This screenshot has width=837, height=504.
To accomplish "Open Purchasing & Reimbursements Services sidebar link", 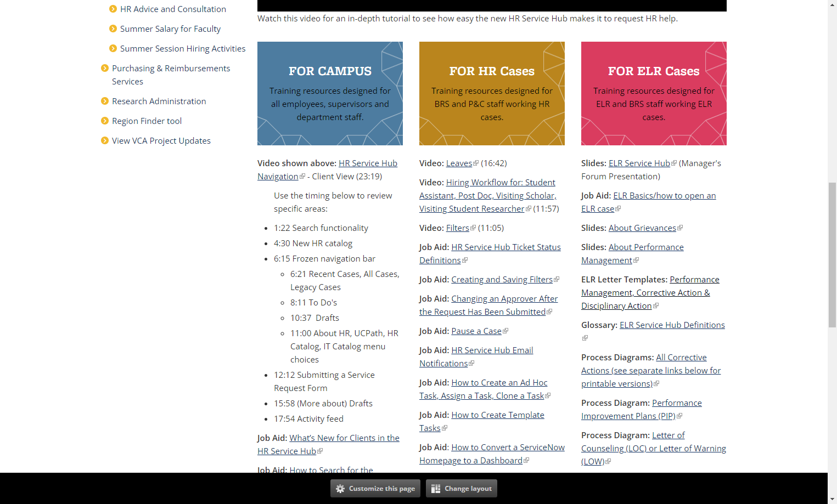I will pyautogui.click(x=171, y=75).
